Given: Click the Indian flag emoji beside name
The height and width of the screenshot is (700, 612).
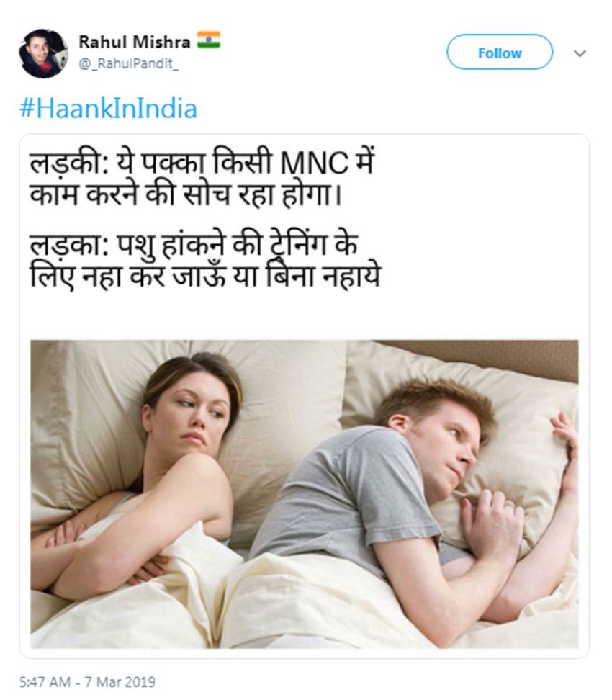Looking at the screenshot, I should pyautogui.click(x=209, y=40).
